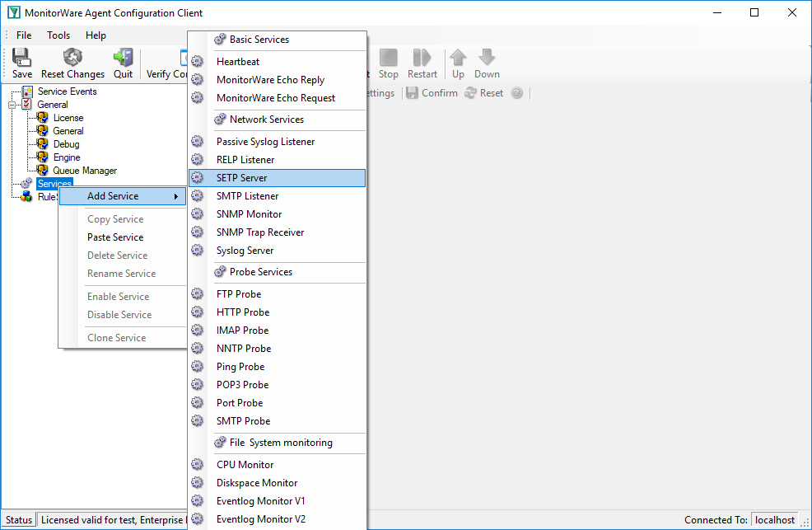Screen dimensions: 812x530
Task: Select IMAP Probe entry
Action: click(x=278, y=330)
